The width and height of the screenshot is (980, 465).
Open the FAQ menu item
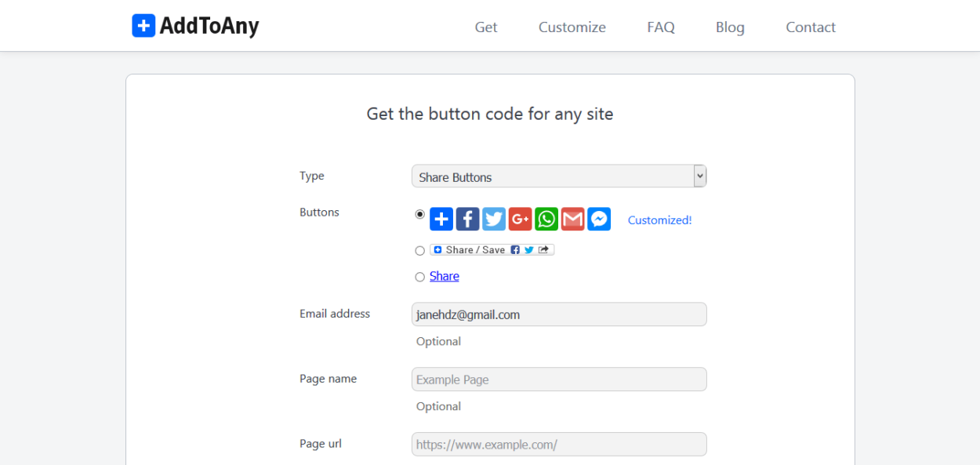pos(661,27)
